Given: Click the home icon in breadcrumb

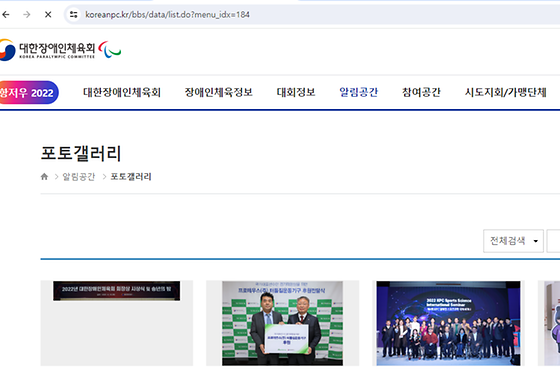Looking at the screenshot, I should [44, 176].
